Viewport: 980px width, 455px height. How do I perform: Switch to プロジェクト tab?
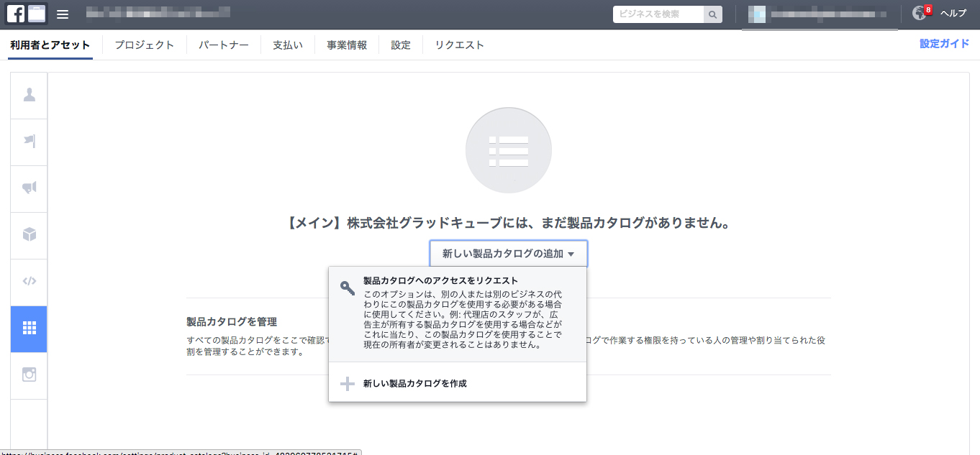click(145, 45)
